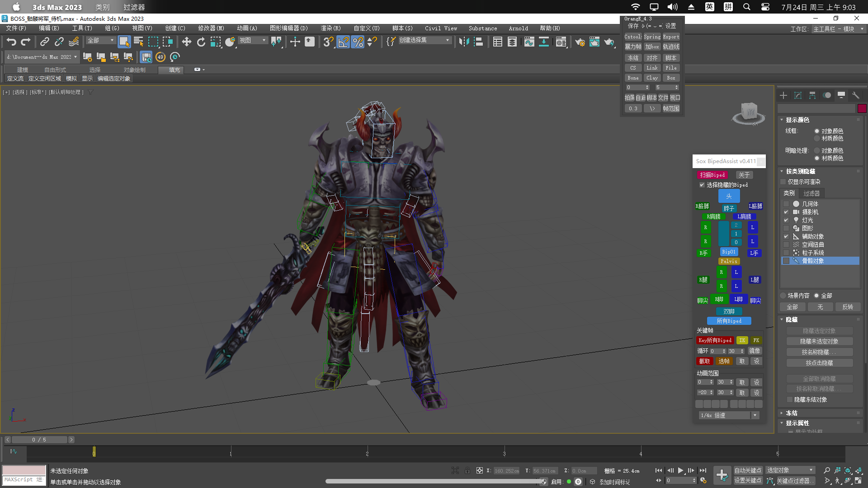Viewport: 868px width, 488px height.
Task: Activate the Select and Rotate tool
Action: [x=201, y=42]
